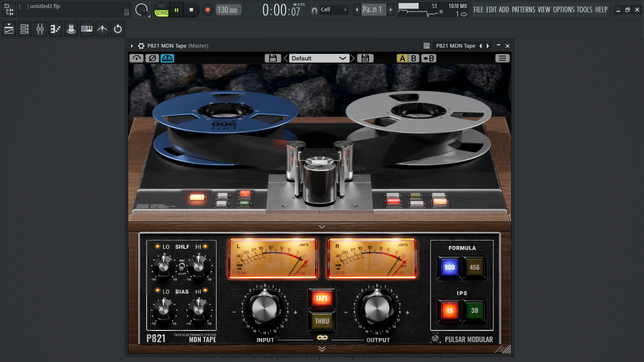Viewport: 644px width, 362px height.
Task: Open the browser tree icon at top-left
Action: [9, 9]
